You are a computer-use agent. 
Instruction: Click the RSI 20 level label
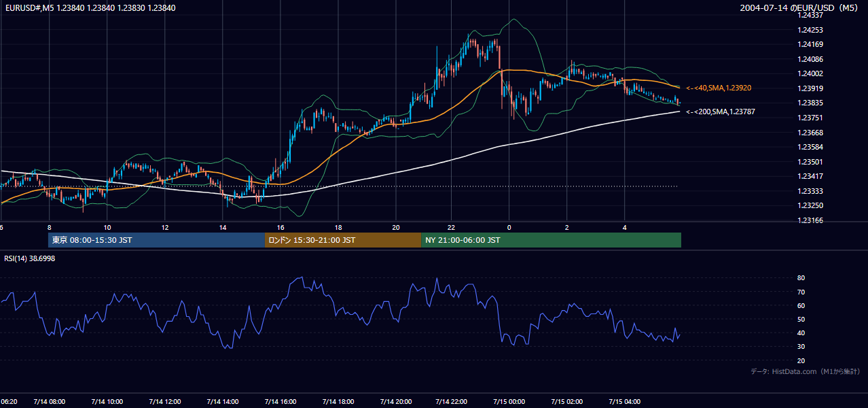pyautogui.click(x=801, y=361)
